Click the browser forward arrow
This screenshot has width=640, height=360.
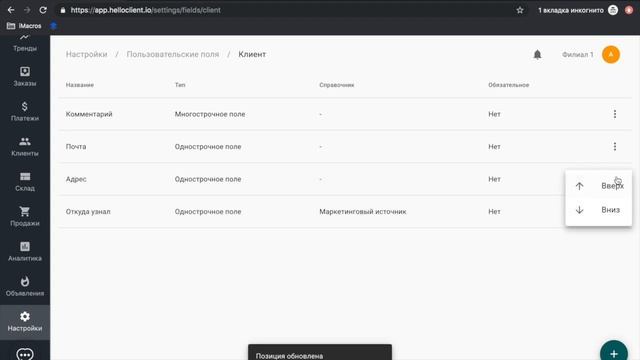[x=27, y=10]
